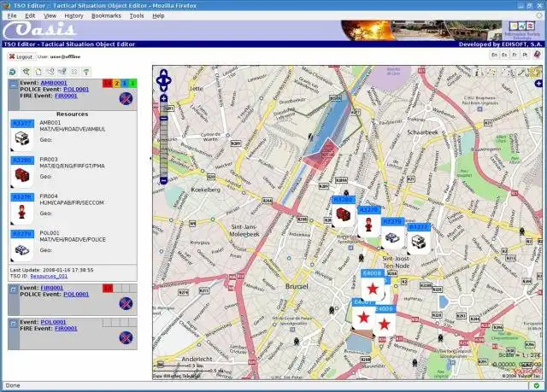Click the blue severity box showing 1
Image resolution: width=547 pixels, height=392 pixels.
pos(125,84)
